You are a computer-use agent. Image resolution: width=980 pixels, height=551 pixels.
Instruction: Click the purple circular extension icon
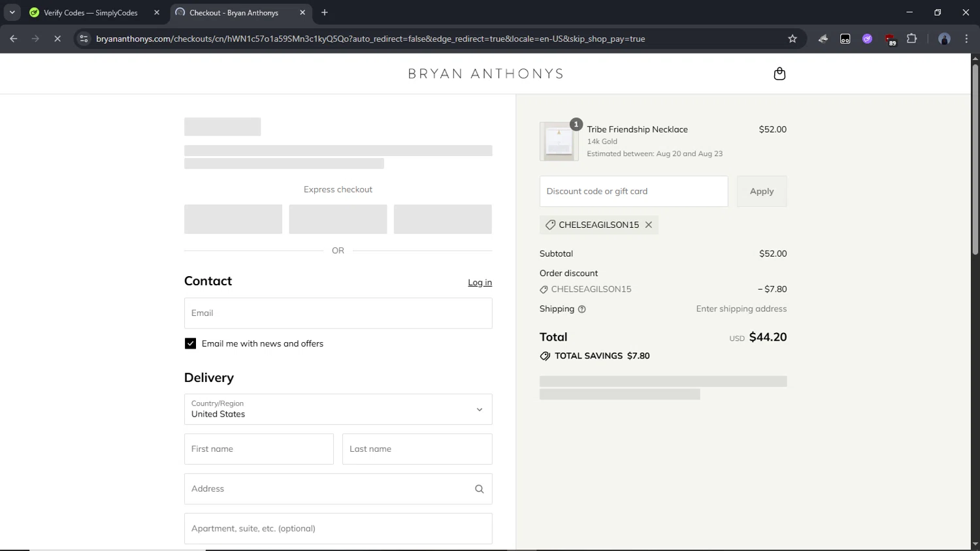click(868, 39)
